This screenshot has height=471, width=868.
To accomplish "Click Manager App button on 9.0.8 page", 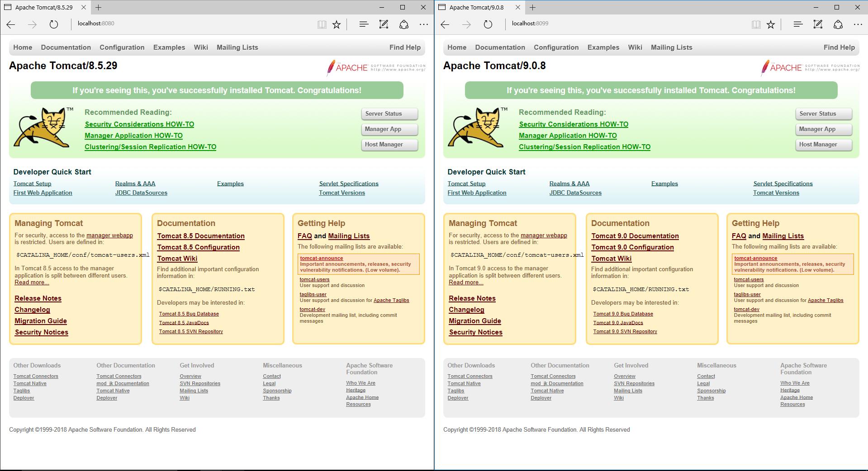I will (x=823, y=129).
